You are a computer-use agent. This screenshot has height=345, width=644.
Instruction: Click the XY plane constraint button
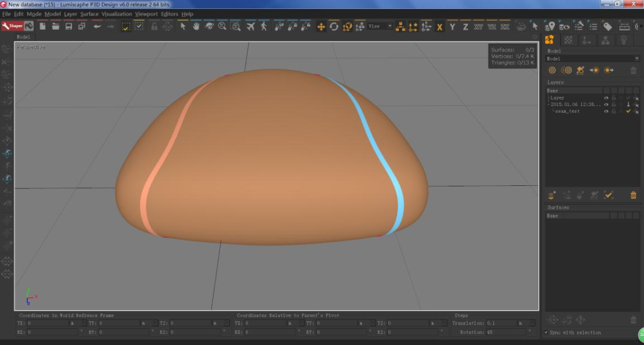coord(478,27)
